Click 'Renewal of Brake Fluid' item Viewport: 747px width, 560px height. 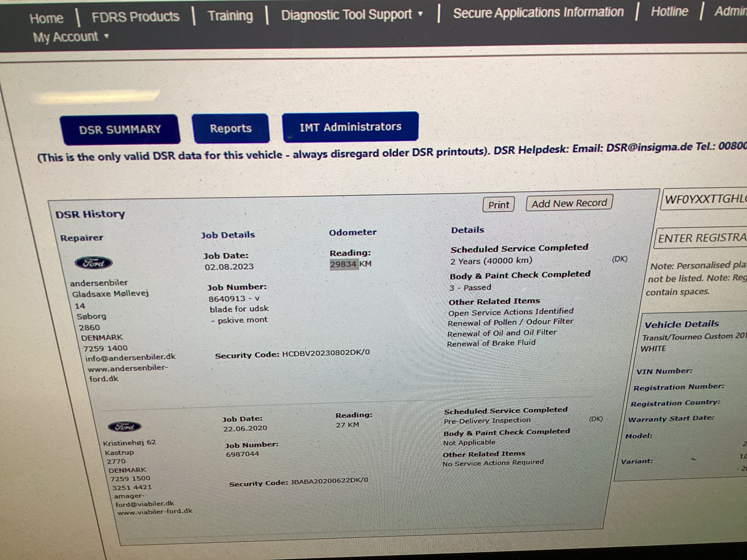491,343
